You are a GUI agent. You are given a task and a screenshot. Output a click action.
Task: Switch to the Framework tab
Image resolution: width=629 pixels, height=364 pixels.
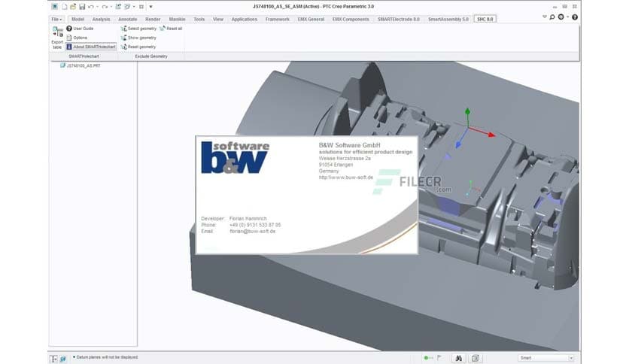tap(277, 20)
